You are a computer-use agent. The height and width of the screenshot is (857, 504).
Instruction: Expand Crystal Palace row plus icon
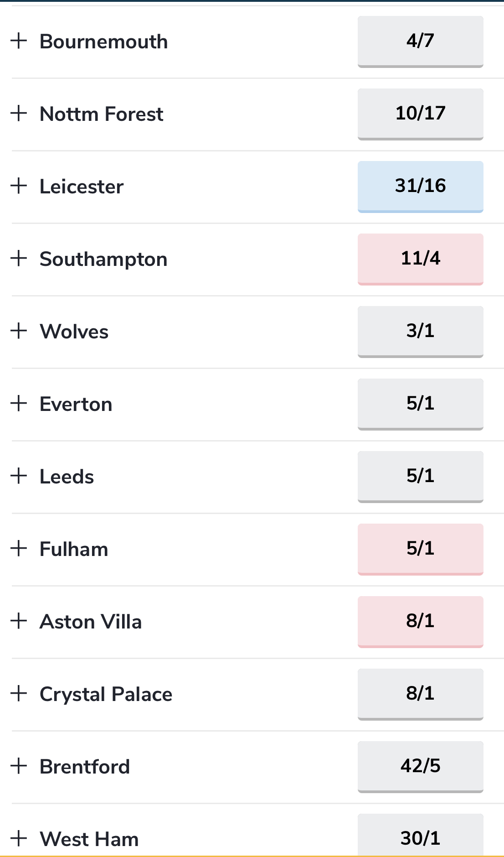point(19,693)
